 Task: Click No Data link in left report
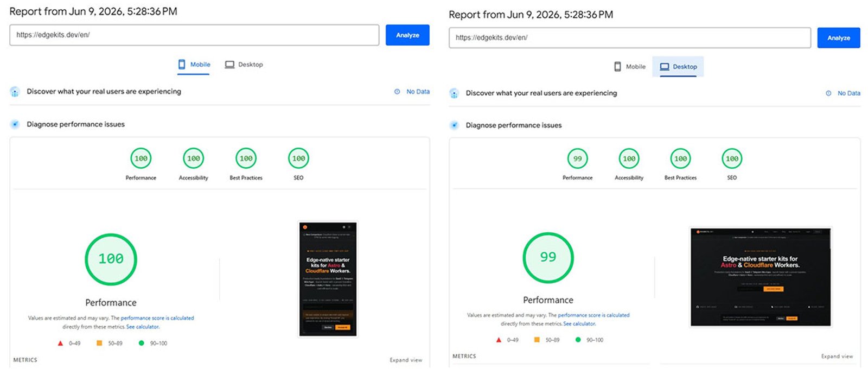coord(418,92)
